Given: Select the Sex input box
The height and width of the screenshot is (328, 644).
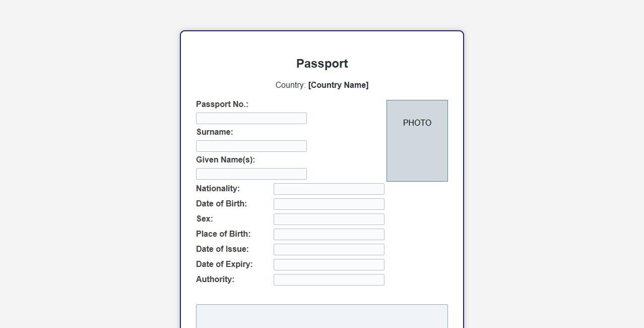Looking at the screenshot, I should point(329,219).
